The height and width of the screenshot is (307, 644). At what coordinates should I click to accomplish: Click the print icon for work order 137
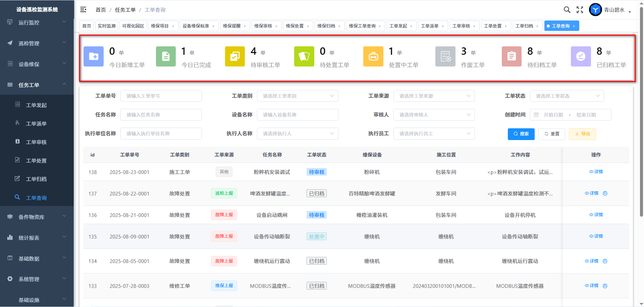pos(605,193)
